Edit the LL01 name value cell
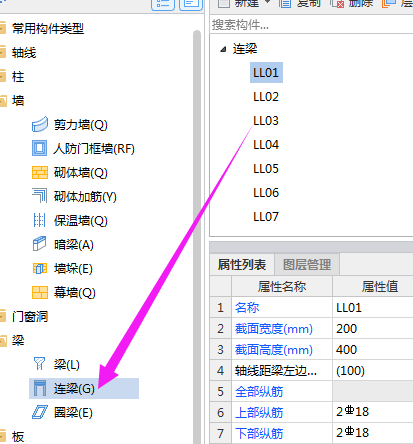Screen dimensions: 413x444 (x=373, y=308)
